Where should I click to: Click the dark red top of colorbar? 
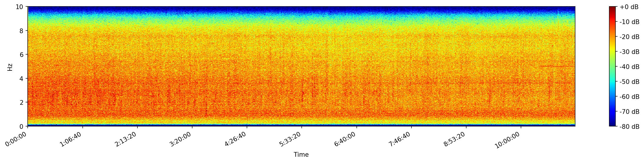(x=612, y=8)
